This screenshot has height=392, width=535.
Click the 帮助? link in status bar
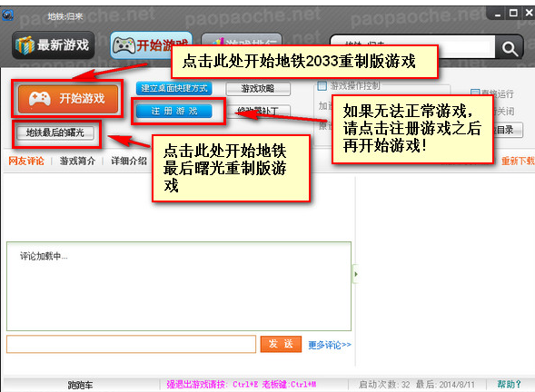[x=509, y=385]
